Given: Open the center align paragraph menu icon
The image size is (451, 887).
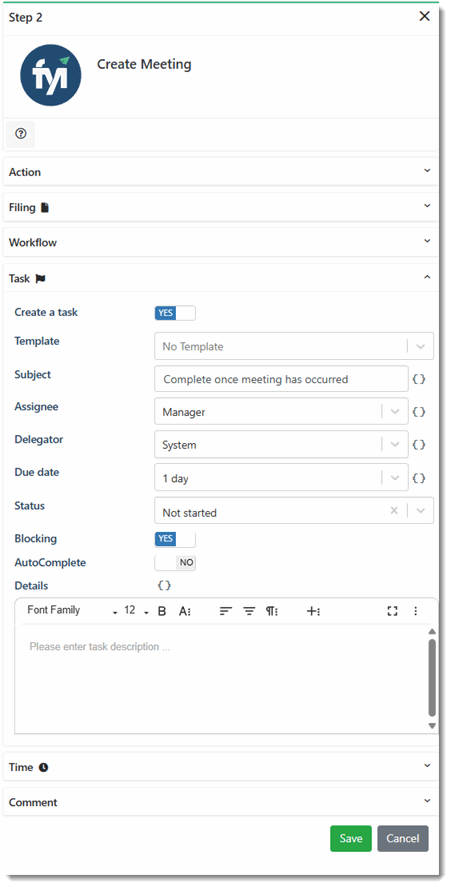Looking at the screenshot, I should pos(250,611).
